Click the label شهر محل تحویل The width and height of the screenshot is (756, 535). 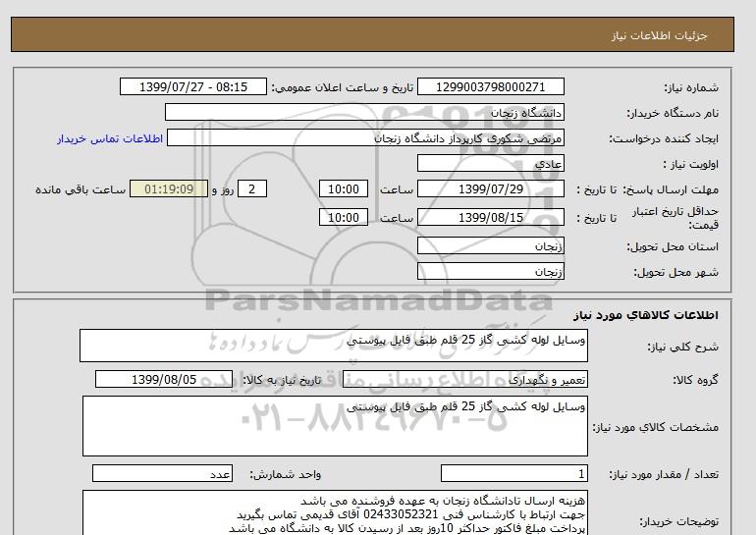coord(675,272)
